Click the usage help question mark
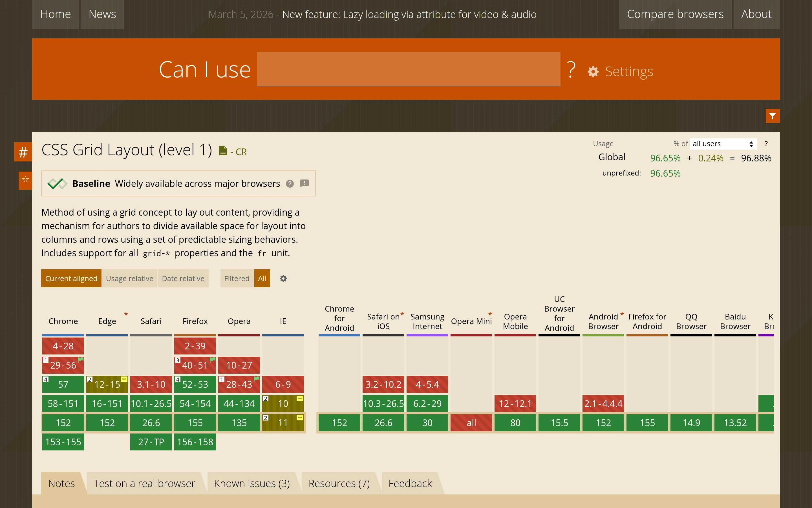 pyautogui.click(x=766, y=144)
